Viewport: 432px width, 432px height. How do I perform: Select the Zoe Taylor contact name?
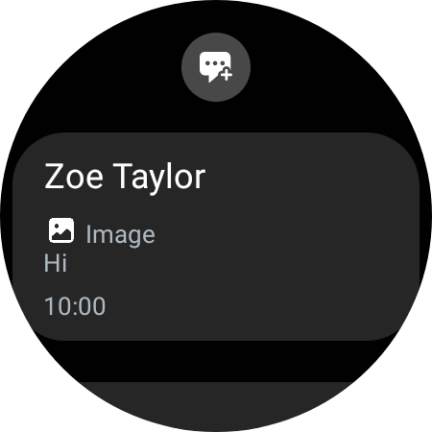125,177
